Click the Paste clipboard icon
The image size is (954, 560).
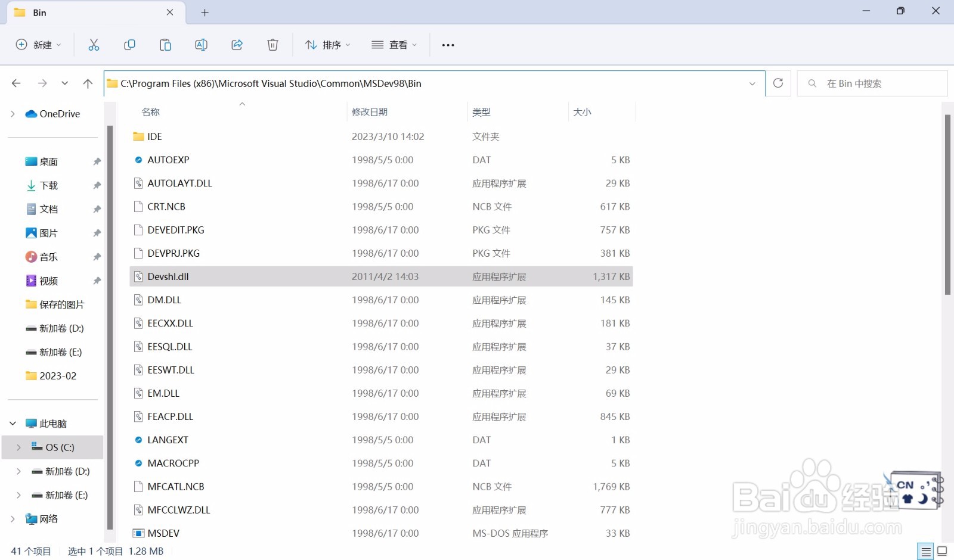coord(165,45)
